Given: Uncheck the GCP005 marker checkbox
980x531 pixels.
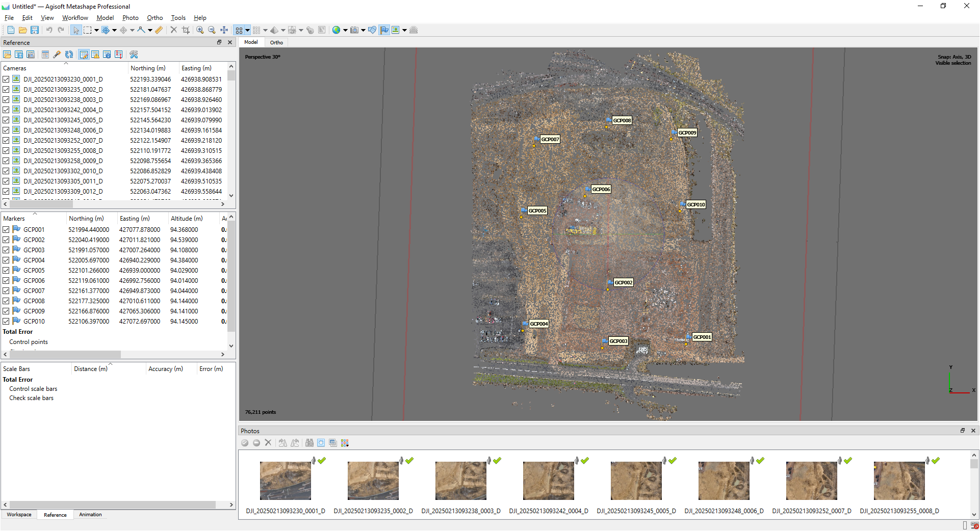Looking at the screenshot, I should (6, 271).
